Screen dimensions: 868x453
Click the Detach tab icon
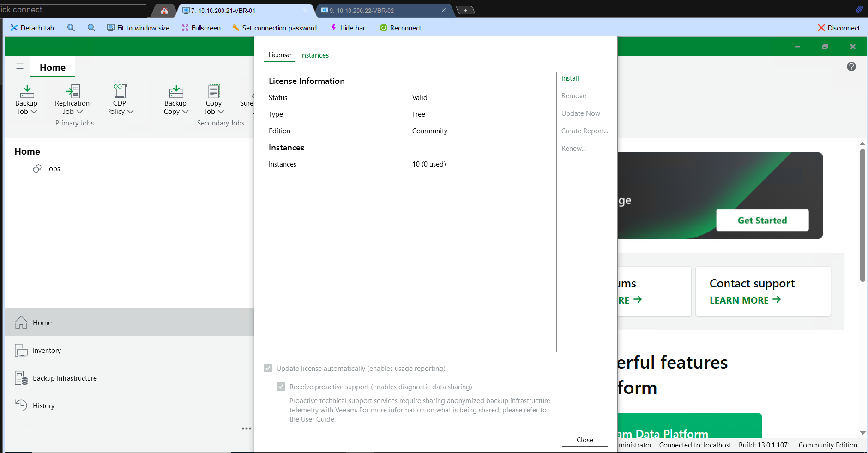point(14,28)
